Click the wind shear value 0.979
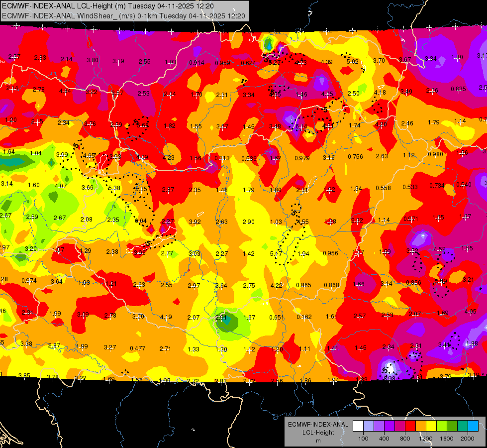The width and height of the screenshot is (487, 448). (x=302, y=158)
